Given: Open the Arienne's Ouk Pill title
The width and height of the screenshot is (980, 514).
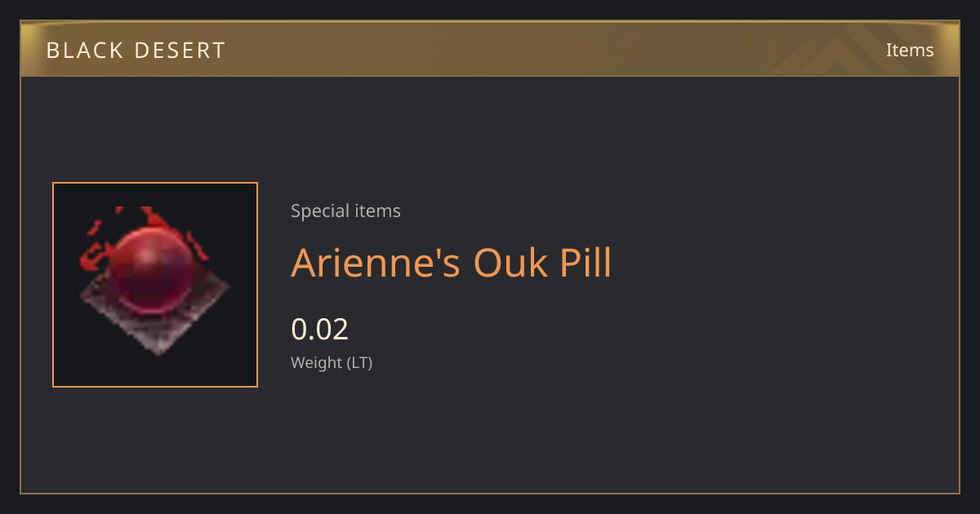Looking at the screenshot, I should tap(451, 263).
